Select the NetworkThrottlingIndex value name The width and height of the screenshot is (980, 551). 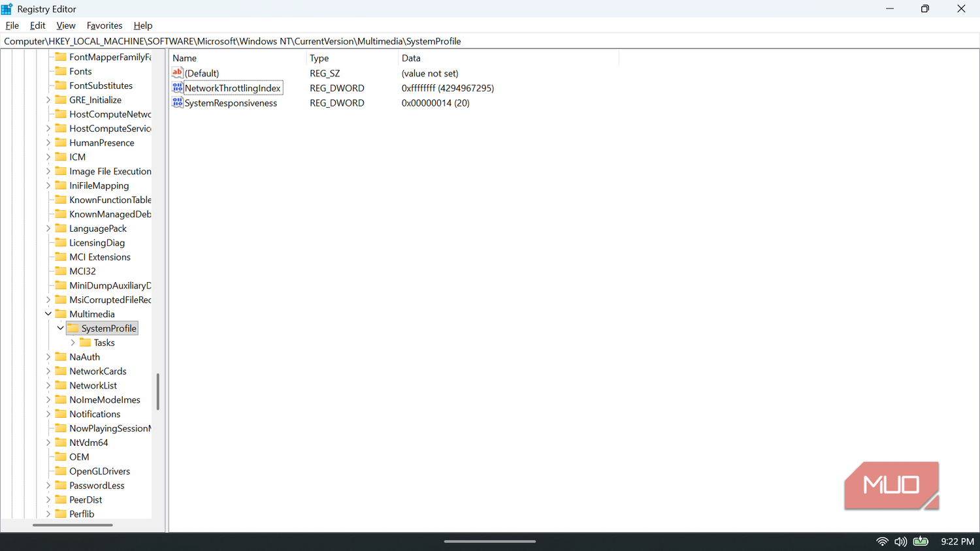point(233,88)
